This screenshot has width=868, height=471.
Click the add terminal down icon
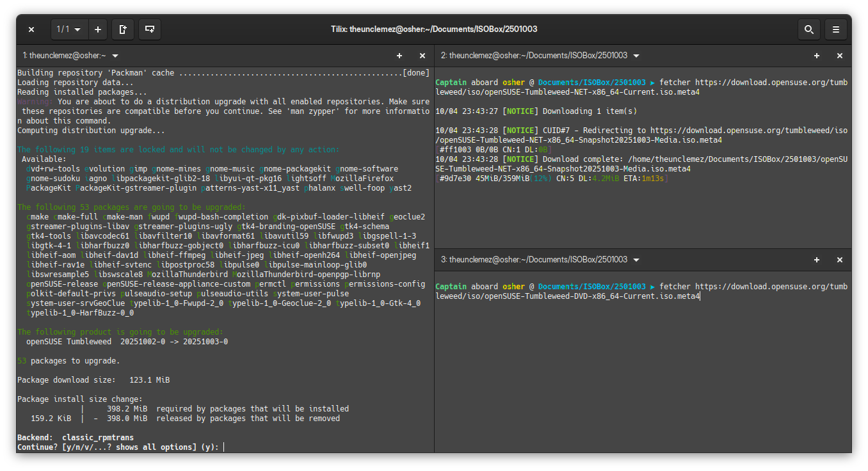[x=149, y=29]
